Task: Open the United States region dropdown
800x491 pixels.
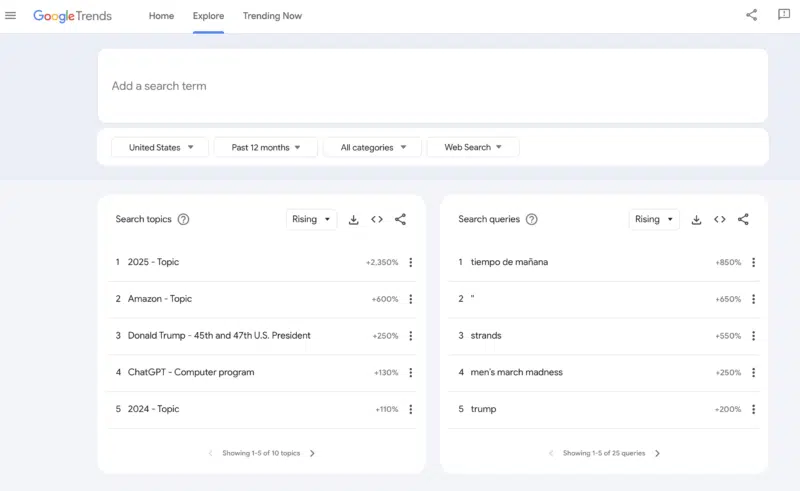Action: 160,148
